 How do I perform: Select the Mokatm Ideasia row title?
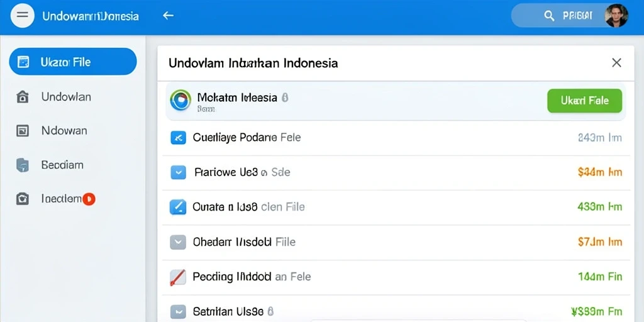tap(237, 97)
